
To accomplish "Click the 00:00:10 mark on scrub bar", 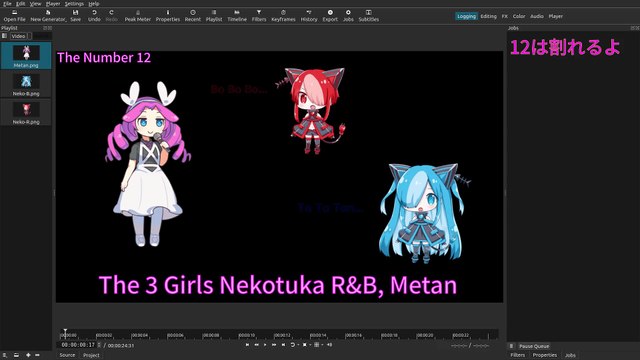I will (247, 335).
